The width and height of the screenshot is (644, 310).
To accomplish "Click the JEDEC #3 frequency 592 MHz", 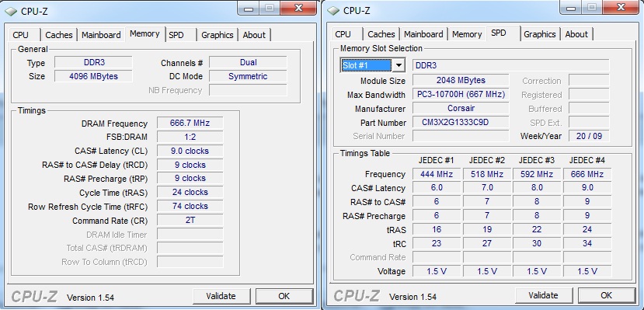I will (x=537, y=174).
